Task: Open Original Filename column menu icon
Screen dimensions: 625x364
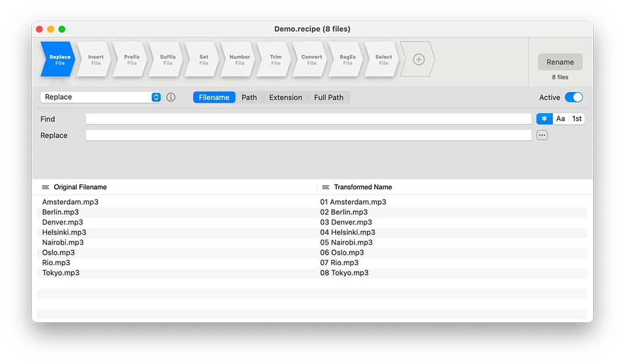Action: (x=46, y=187)
